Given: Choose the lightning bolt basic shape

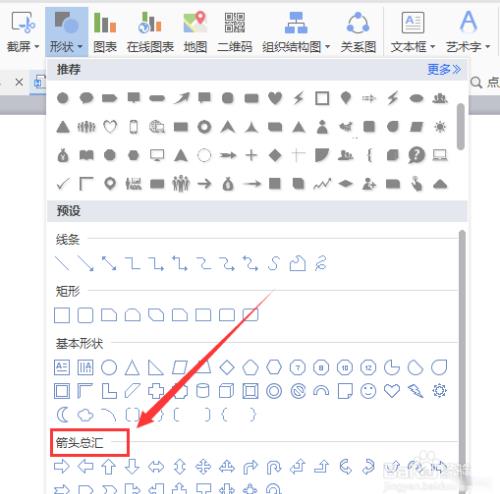Looking at the screenshot, I should coord(416,391).
